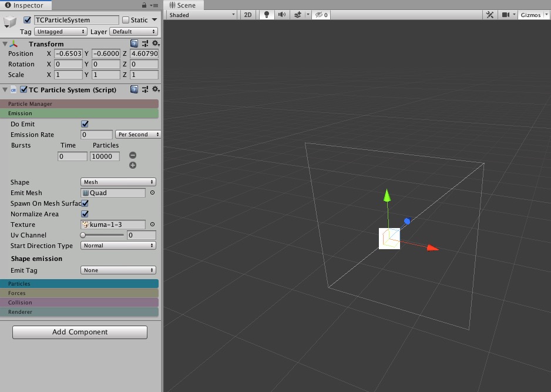Expand the Particles section
The image size is (551, 392).
click(x=79, y=283)
